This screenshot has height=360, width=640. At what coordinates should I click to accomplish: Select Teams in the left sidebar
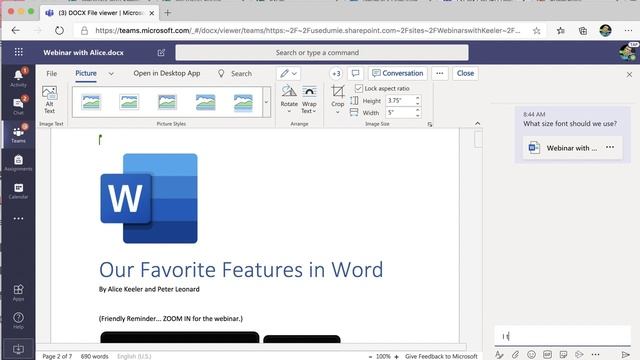coord(18,134)
